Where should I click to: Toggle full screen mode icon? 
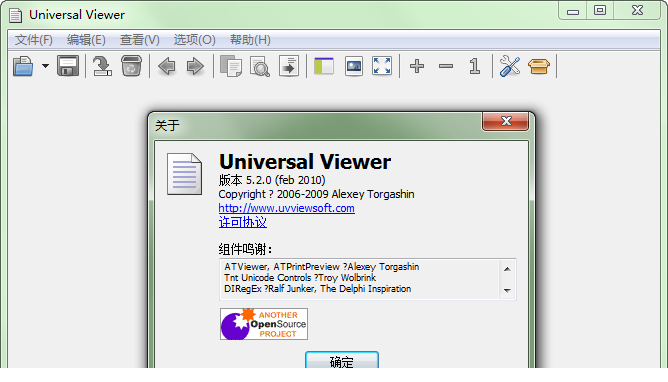(382, 66)
